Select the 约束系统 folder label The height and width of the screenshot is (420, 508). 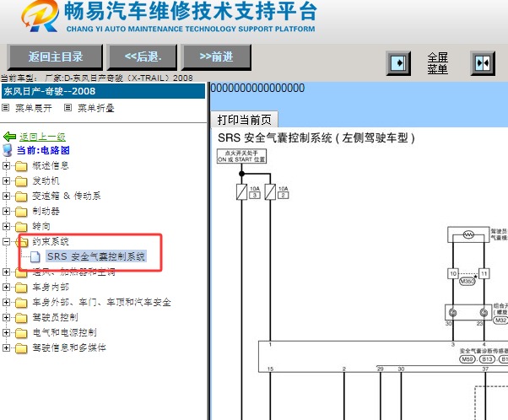(x=51, y=241)
